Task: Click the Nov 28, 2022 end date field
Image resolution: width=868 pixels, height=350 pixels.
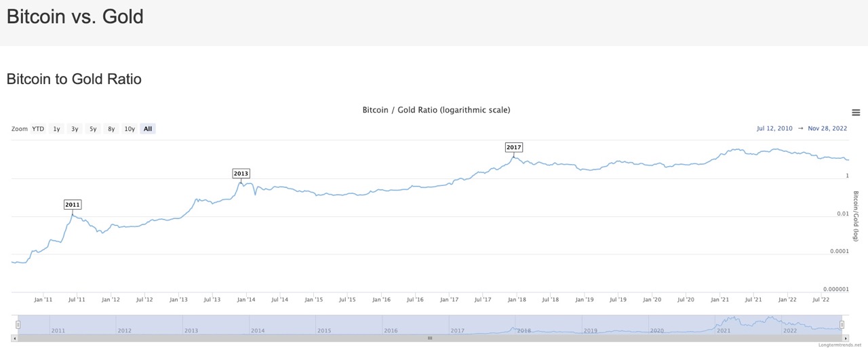Action: (x=828, y=128)
